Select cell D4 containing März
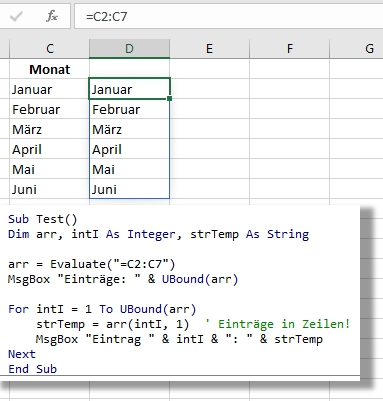 tap(129, 129)
